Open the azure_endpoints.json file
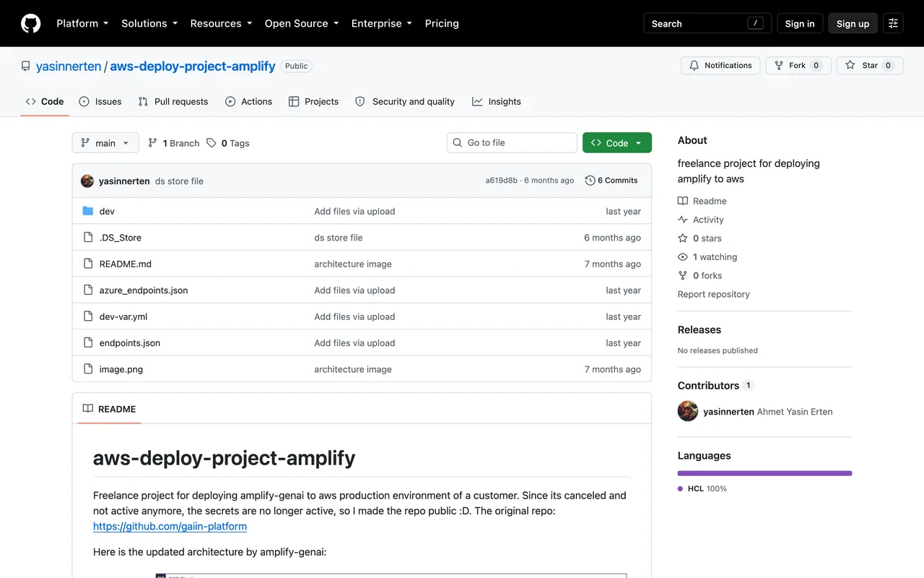 [144, 290]
